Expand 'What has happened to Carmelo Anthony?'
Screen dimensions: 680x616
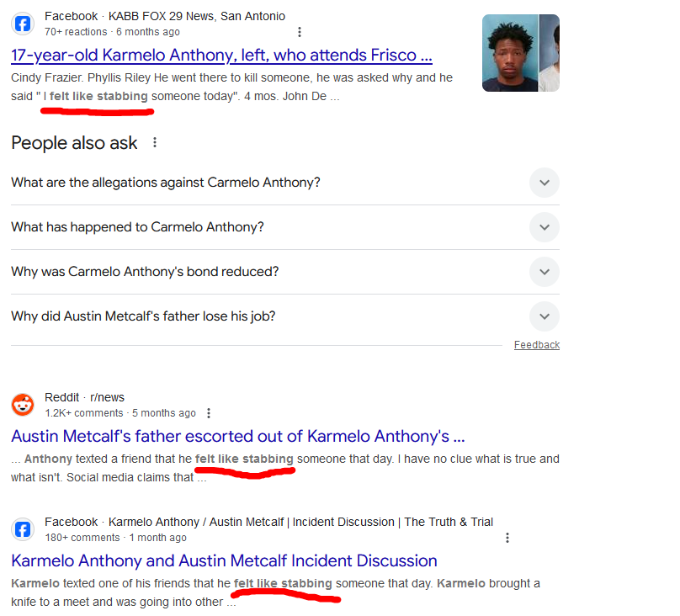pyautogui.click(x=285, y=227)
